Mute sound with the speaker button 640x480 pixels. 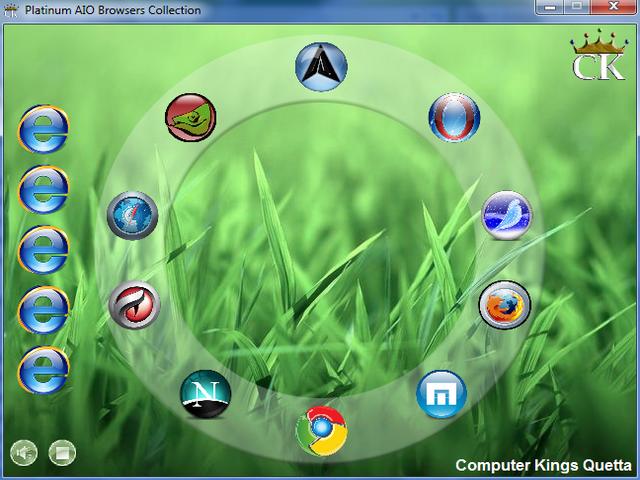(x=24, y=453)
